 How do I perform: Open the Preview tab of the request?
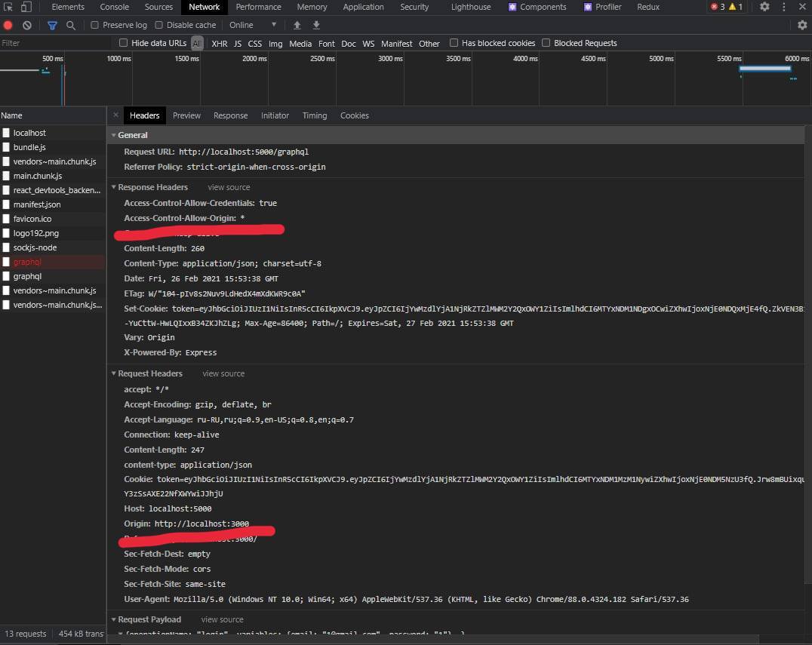pos(186,115)
